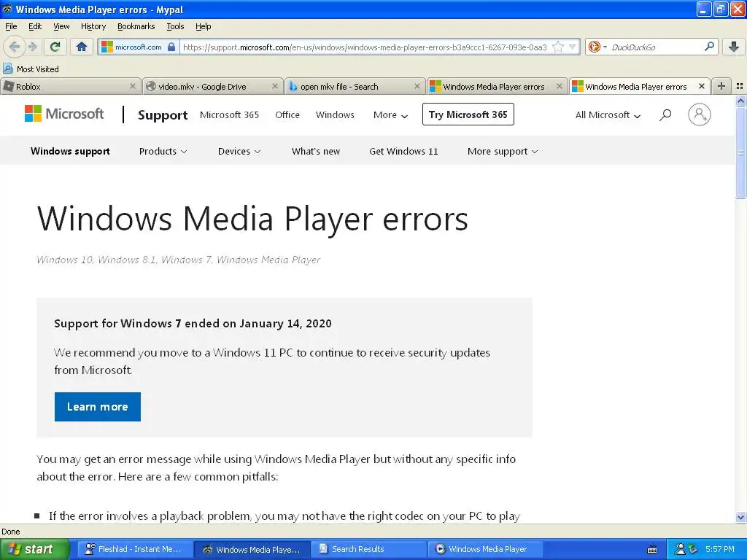Expand the Products menu

[163, 151]
